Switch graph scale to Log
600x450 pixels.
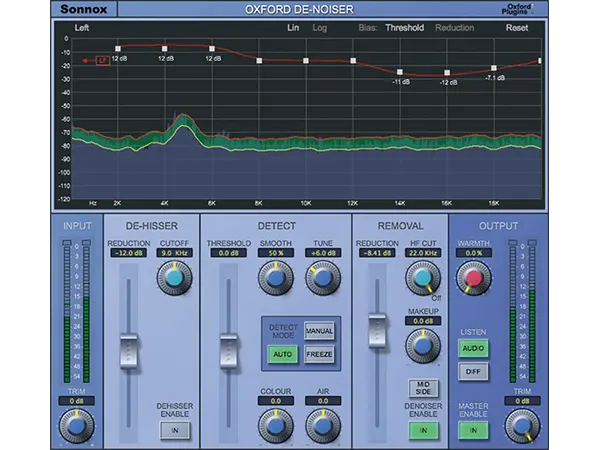tap(320, 28)
